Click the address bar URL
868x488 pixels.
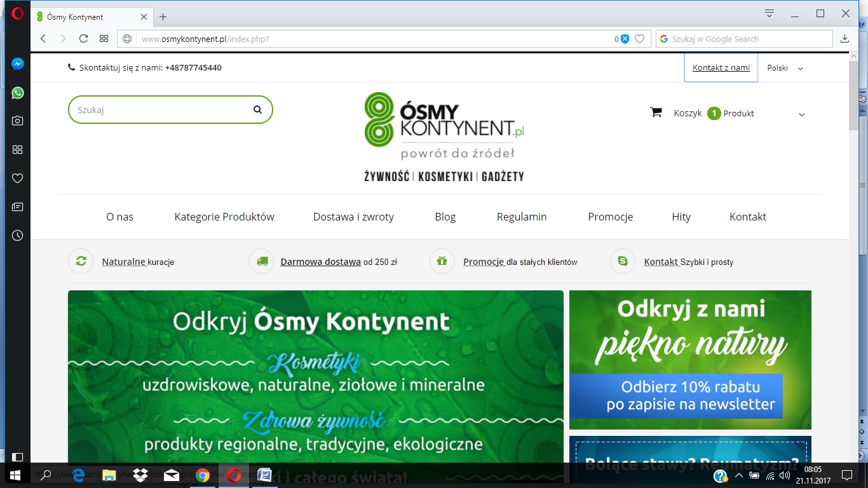coord(205,39)
